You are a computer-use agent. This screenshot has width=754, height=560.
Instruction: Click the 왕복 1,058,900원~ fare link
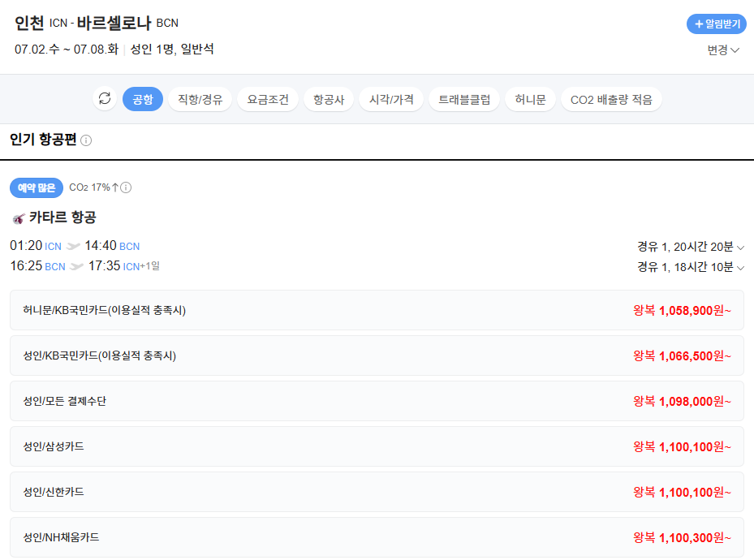[x=680, y=310]
